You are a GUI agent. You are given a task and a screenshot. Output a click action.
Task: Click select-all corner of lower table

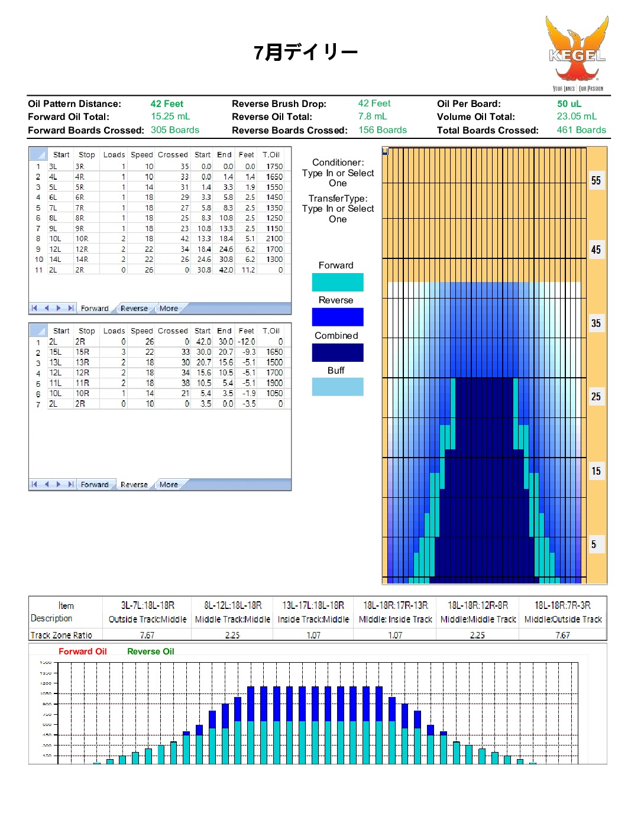click(x=38, y=330)
